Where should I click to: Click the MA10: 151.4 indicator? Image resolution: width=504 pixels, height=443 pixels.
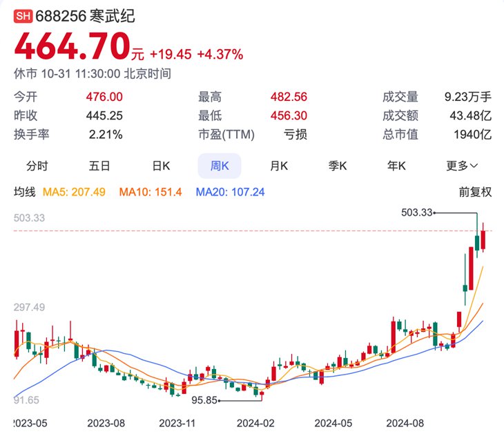151,192
